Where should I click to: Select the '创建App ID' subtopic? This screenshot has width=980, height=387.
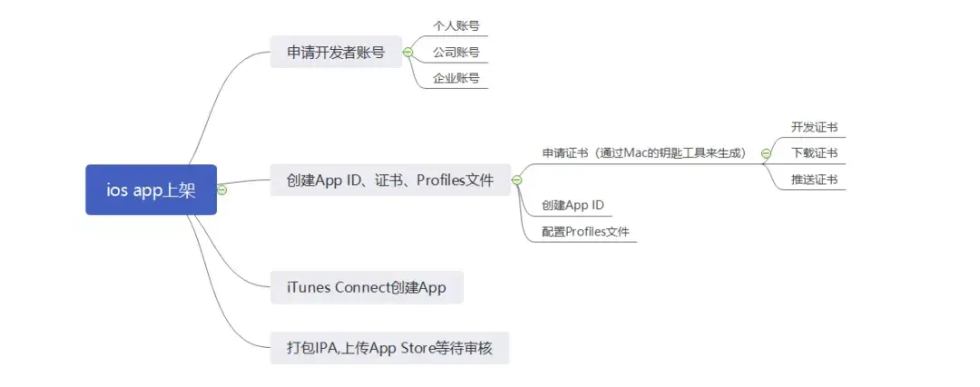point(573,206)
